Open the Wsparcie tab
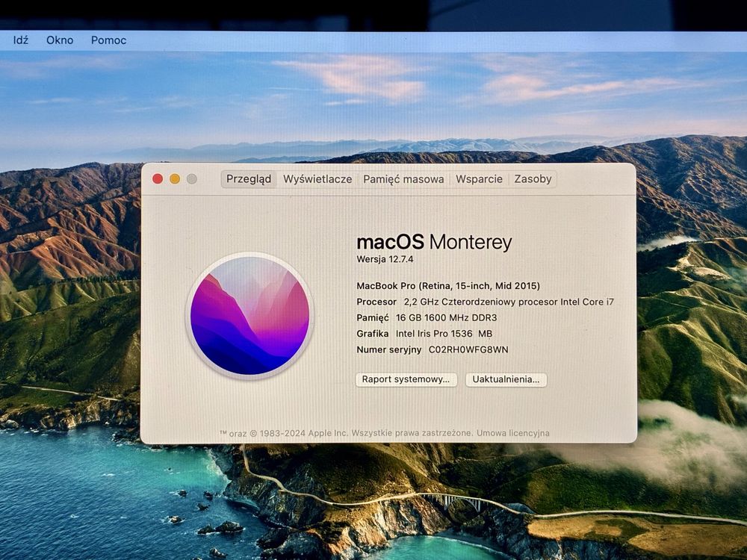Screen dimensions: 747x560 coord(479,179)
